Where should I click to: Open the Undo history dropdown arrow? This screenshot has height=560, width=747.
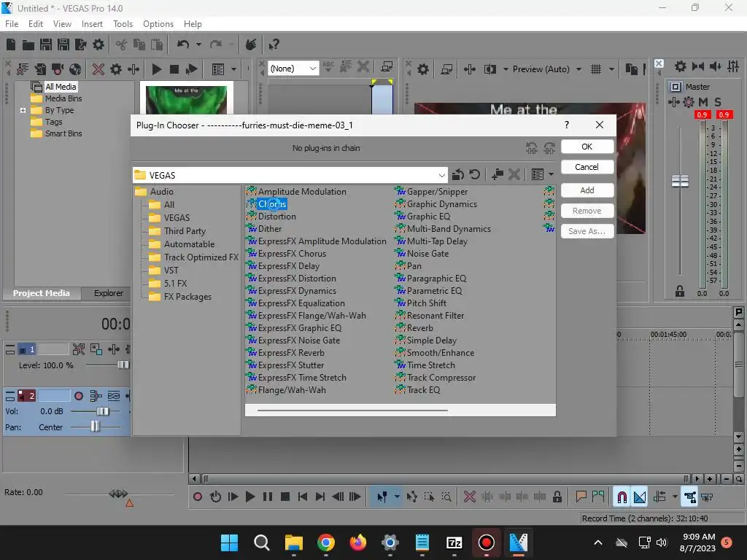pyautogui.click(x=198, y=44)
